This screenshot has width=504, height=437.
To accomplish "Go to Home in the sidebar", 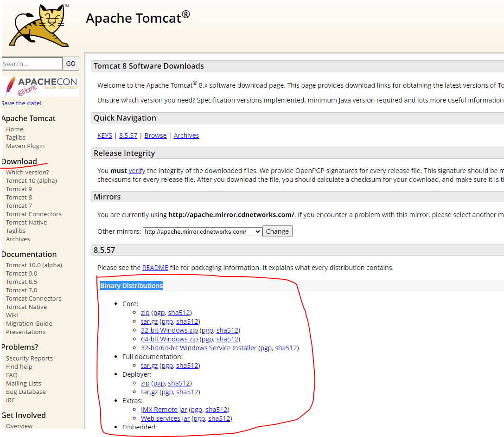I will [14, 129].
